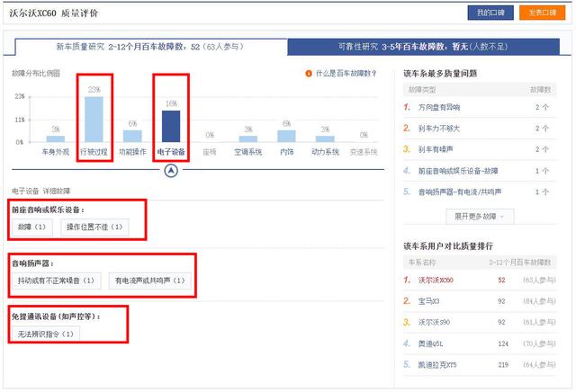The width and height of the screenshot is (576, 392).
Task: Click the 有电流声或共鸣声 (1) tag
Action: [x=150, y=281]
